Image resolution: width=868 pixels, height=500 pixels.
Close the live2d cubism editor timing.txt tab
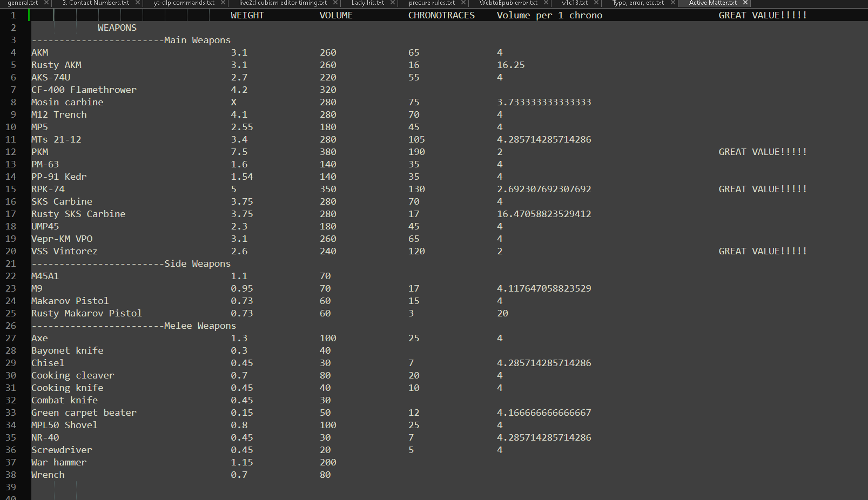pos(335,3)
